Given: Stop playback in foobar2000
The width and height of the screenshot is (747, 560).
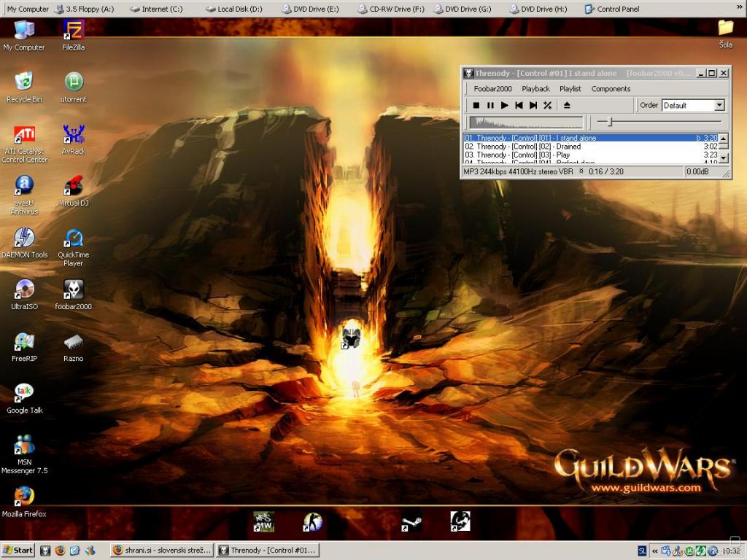Looking at the screenshot, I should [x=476, y=105].
